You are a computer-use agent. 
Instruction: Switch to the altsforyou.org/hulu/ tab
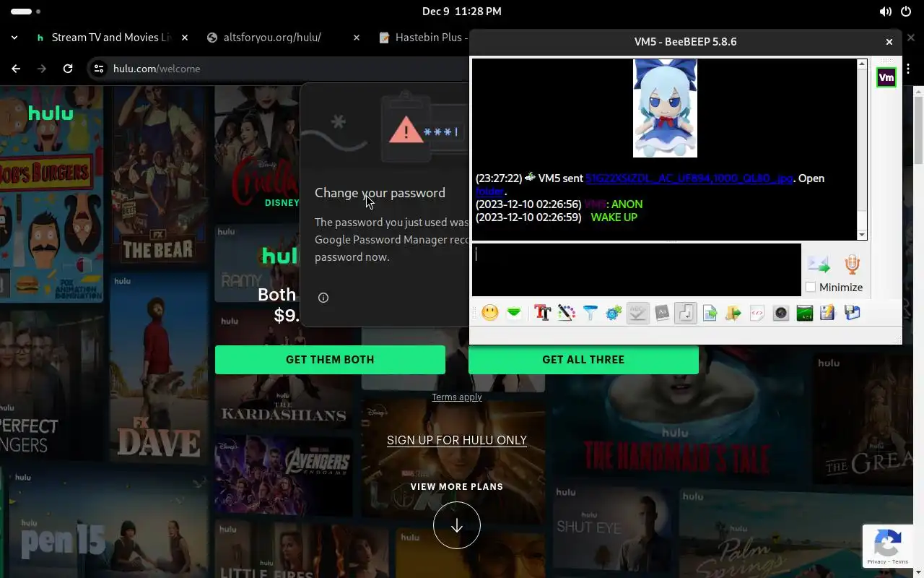(x=272, y=38)
